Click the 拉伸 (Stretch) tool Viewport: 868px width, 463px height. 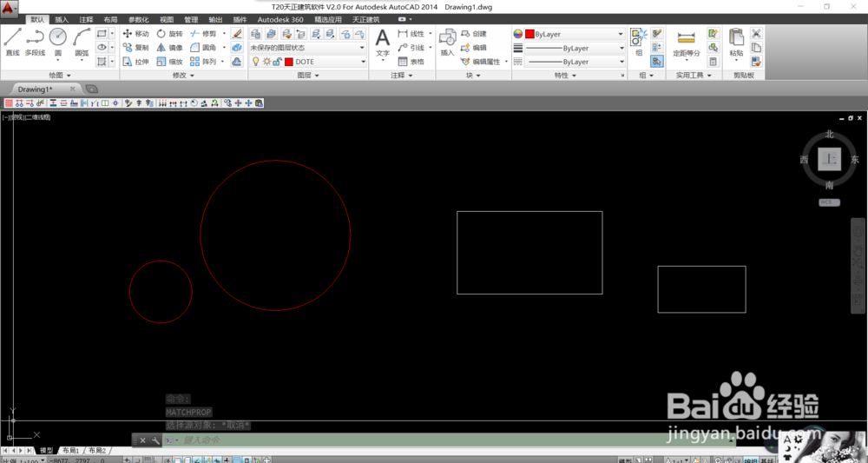136,62
